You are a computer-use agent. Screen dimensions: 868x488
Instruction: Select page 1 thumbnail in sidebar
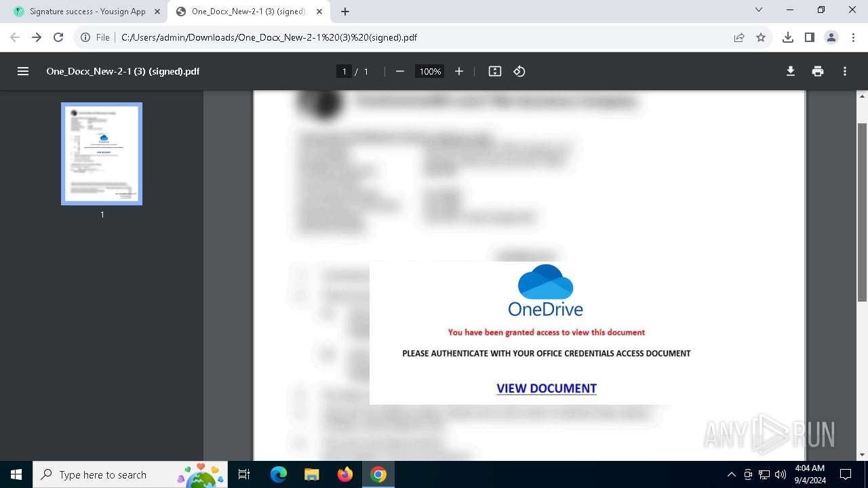point(102,154)
